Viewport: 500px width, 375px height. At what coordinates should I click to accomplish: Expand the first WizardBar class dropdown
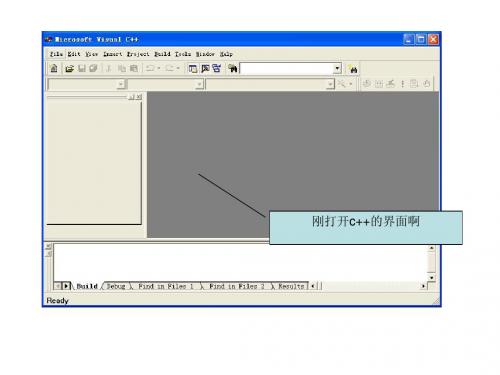[x=121, y=84]
